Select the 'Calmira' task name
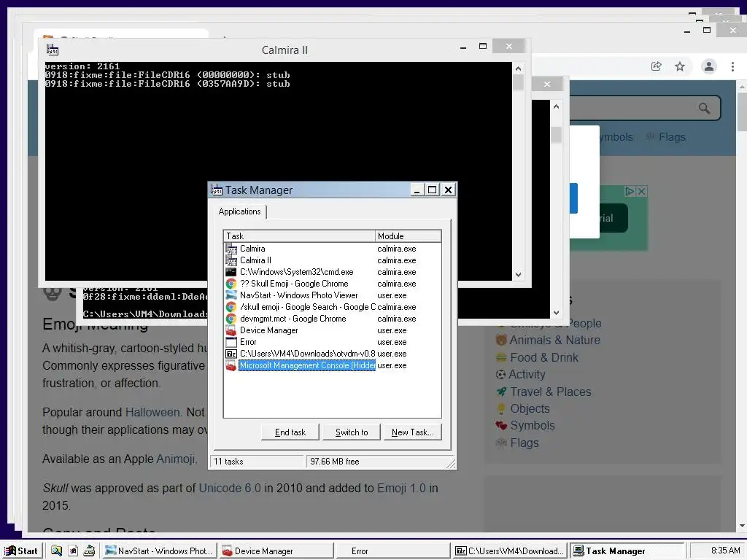This screenshot has height=560, width=747. [252, 249]
